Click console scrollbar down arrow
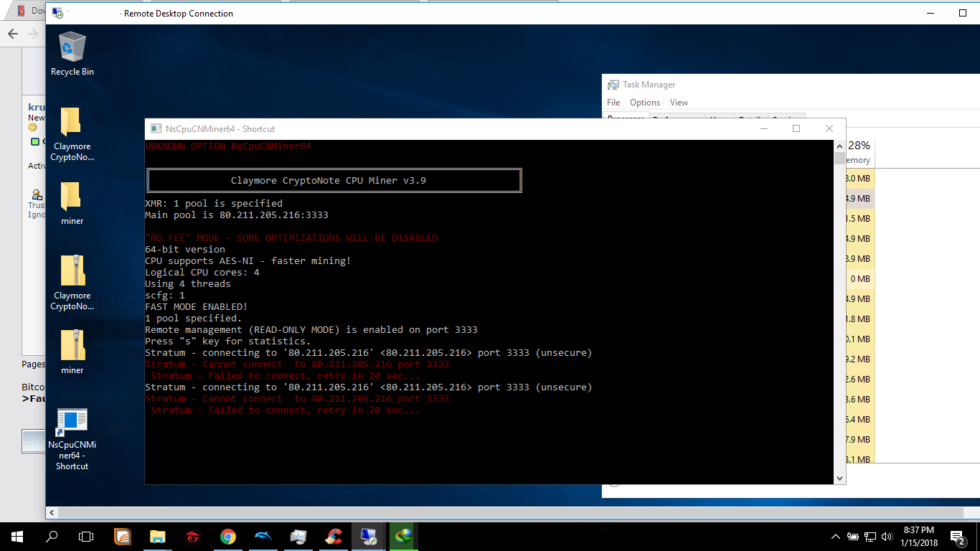980x551 pixels. point(839,478)
